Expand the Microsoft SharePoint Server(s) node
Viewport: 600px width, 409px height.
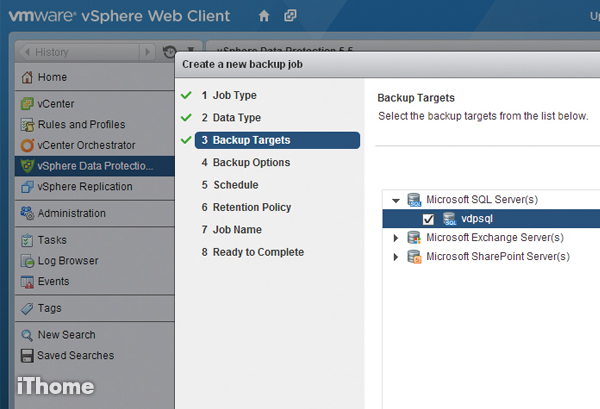pyautogui.click(x=396, y=257)
